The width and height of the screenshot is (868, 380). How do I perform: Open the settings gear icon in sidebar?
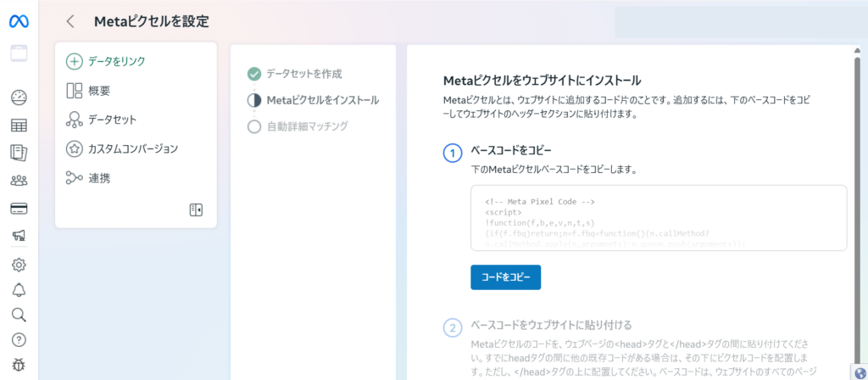pos(19,265)
